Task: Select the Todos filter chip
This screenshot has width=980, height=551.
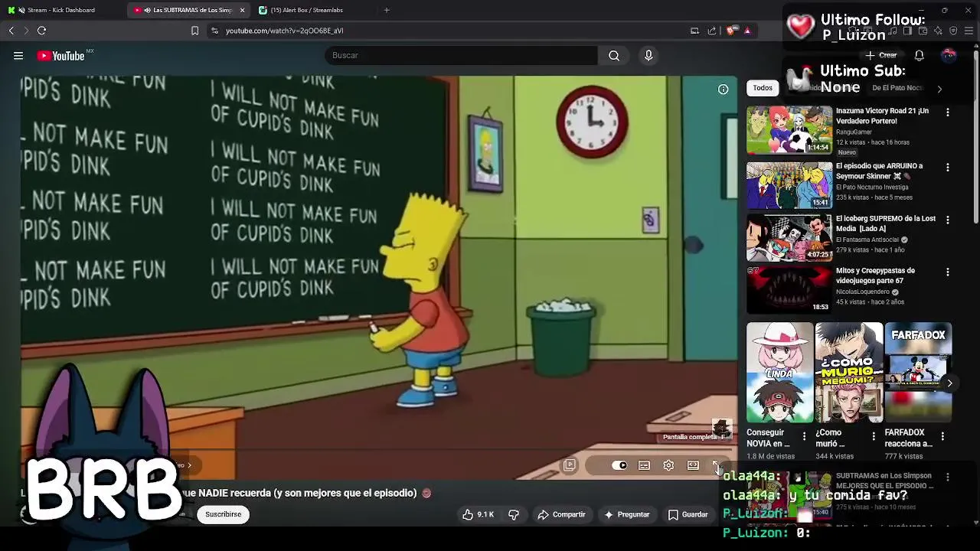Action: [763, 88]
